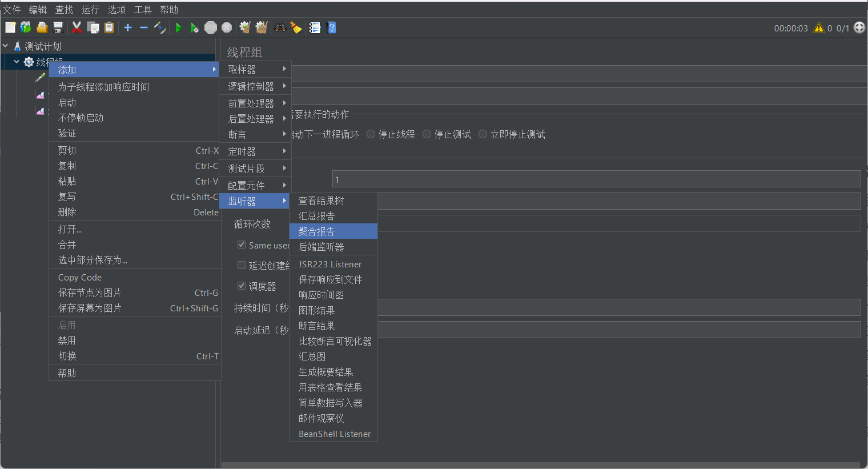Select the 线程组 gear icon in tree
Viewport: 868px width, 469px height.
tap(29, 62)
